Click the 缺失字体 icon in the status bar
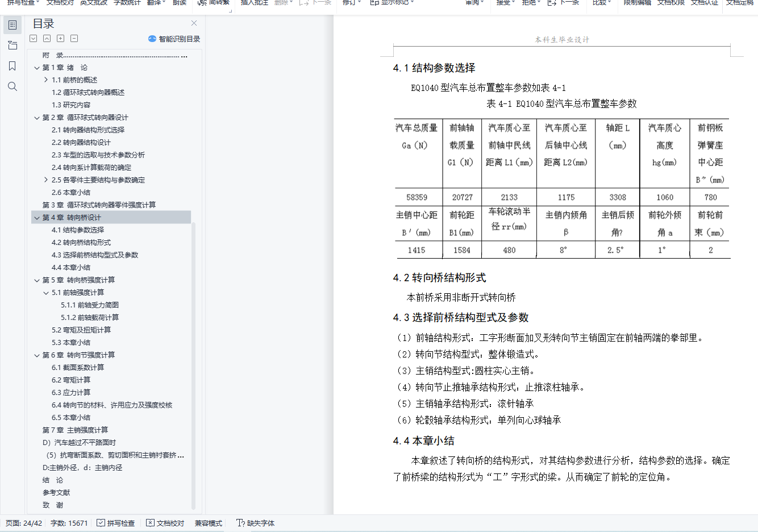This screenshot has height=532, width=758. 240,523
